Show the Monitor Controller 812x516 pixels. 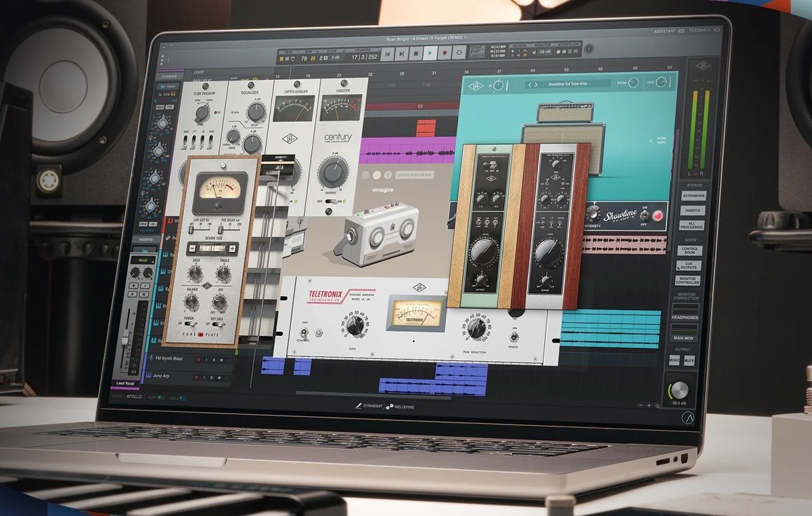pyautogui.click(x=688, y=280)
